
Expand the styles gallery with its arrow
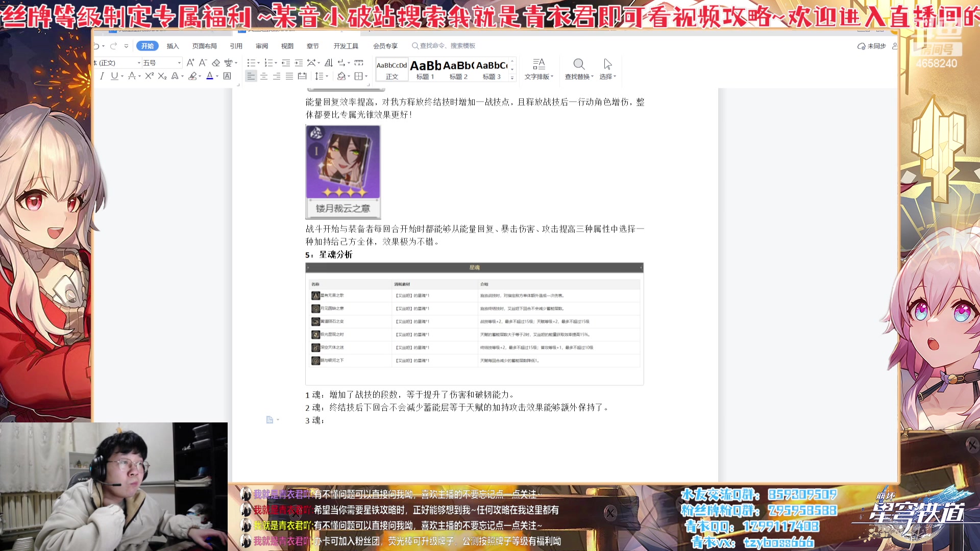point(512,78)
